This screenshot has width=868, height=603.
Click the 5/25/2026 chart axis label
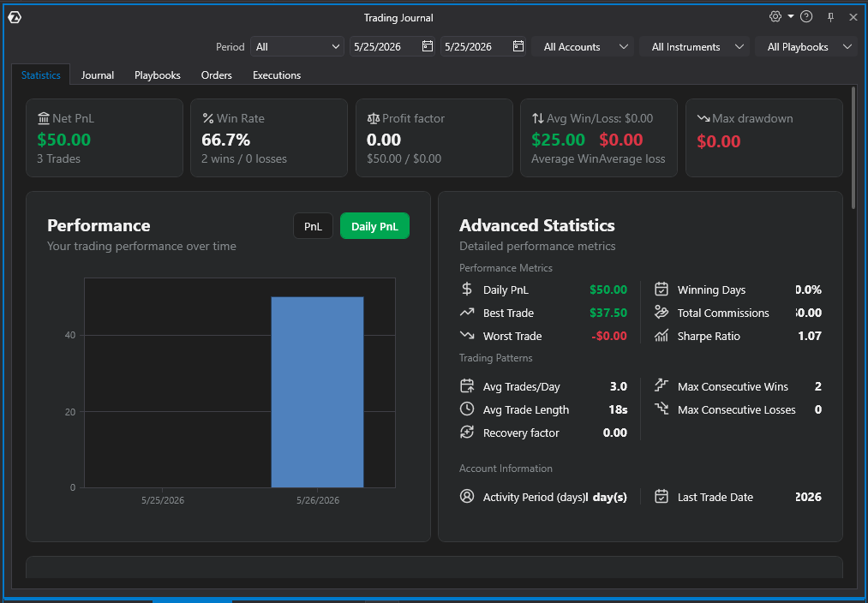coord(163,500)
